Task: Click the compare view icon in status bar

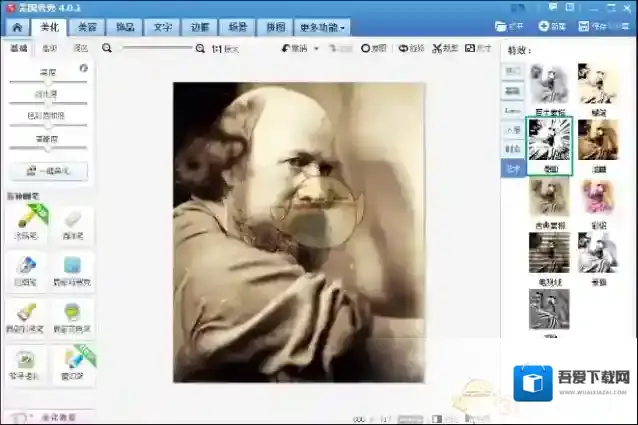Action: pyautogui.click(x=437, y=418)
